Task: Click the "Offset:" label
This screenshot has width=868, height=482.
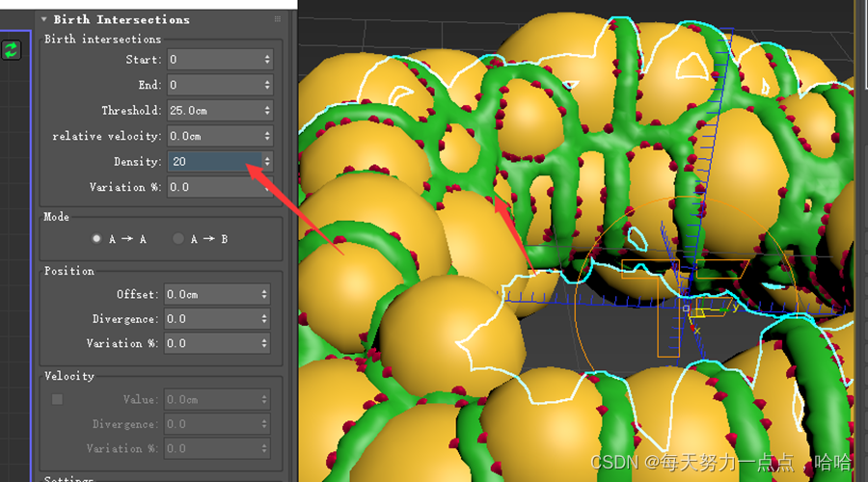Action: coord(138,294)
